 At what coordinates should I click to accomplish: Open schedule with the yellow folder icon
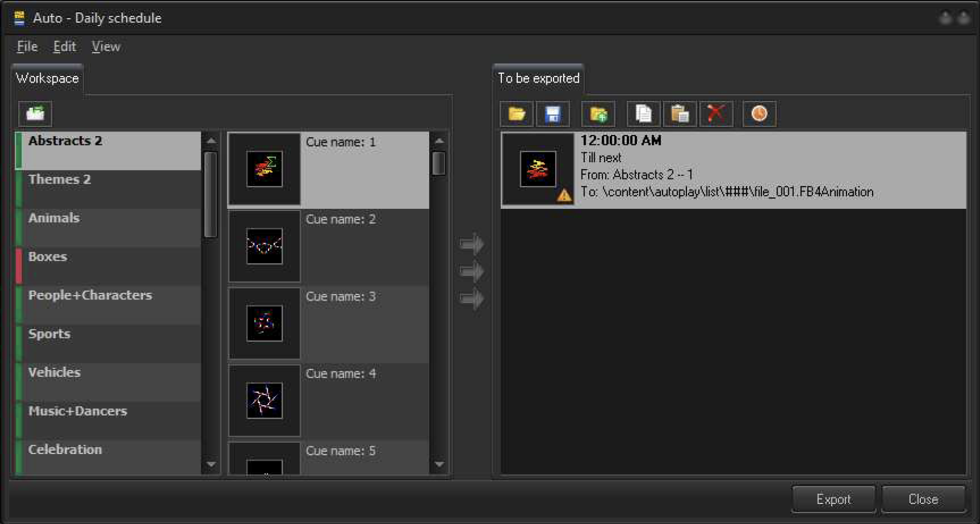(517, 114)
